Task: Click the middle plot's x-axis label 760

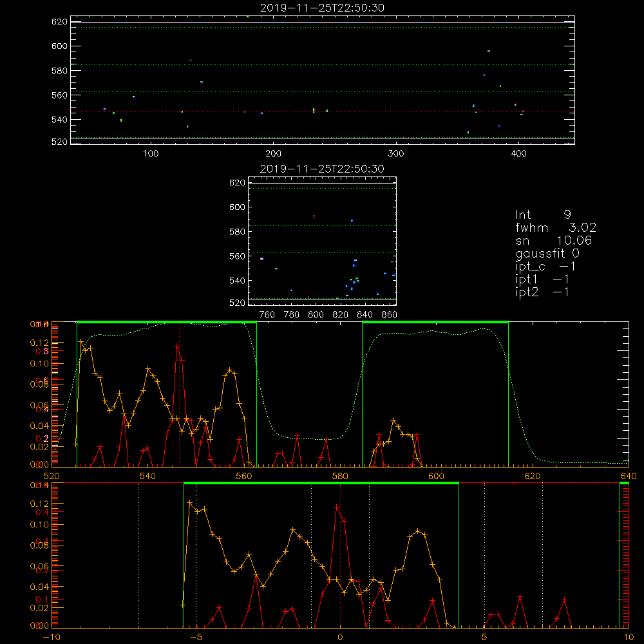Action: tap(267, 315)
